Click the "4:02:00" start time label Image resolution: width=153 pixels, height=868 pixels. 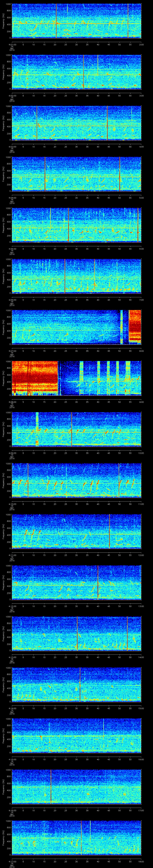[x=12, y=96]
